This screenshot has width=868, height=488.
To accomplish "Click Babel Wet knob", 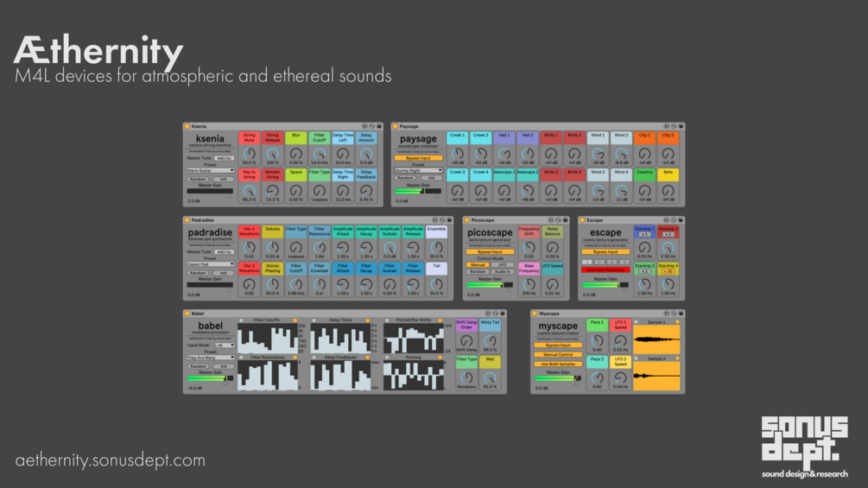I will tap(490, 378).
